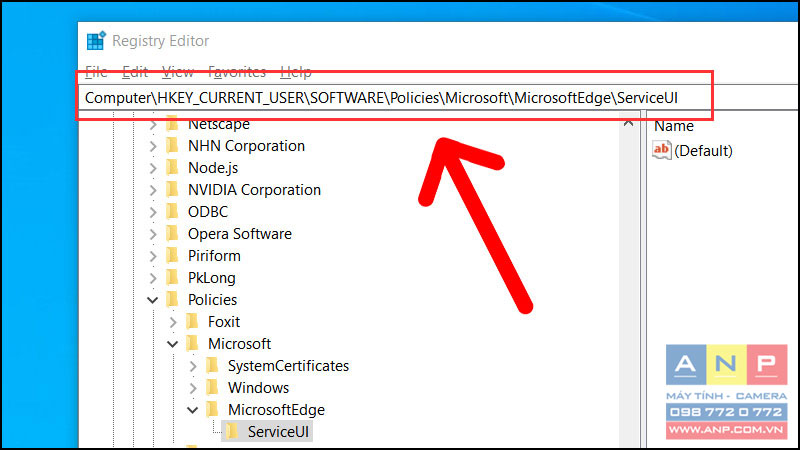Click the (Default) value name

[x=704, y=151]
